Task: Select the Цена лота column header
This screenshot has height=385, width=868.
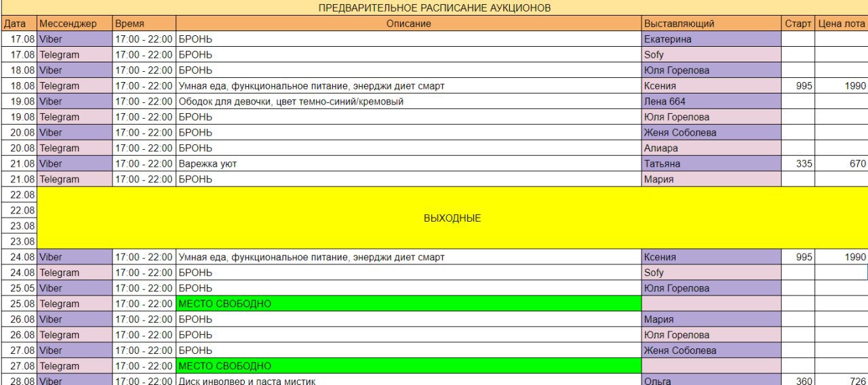Action: tap(842, 24)
